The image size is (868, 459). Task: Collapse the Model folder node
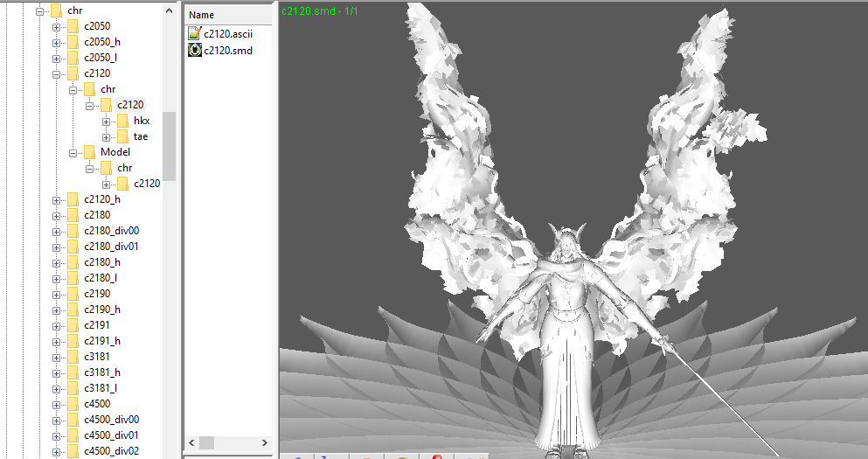(x=73, y=153)
